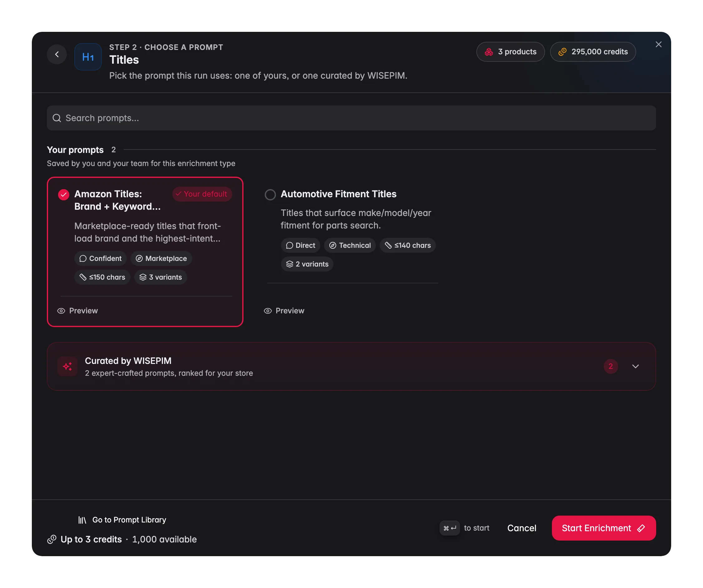The width and height of the screenshot is (703, 588).
Task: Click the 3 variants tag
Action: pyautogui.click(x=161, y=277)
